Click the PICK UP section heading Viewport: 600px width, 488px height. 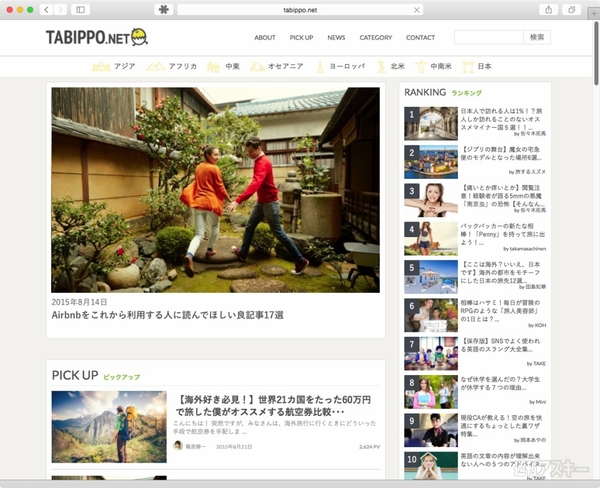click(75, 375)
